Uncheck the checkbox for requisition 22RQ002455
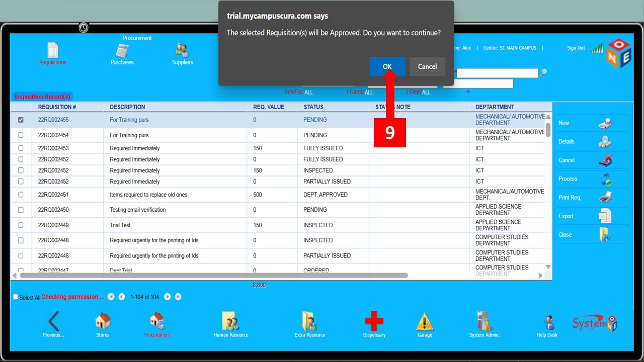The height and width of the screenshot is (362, 644). (21, 120)
